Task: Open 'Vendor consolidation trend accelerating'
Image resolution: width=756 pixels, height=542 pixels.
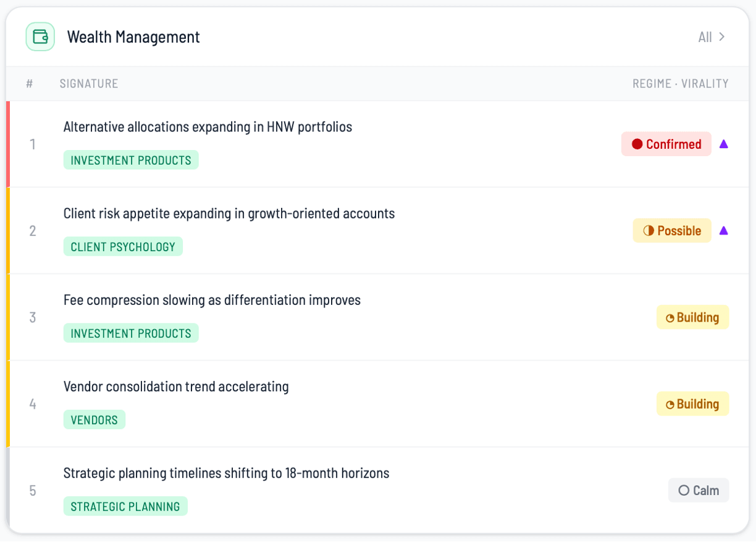Action: point(176,386)
